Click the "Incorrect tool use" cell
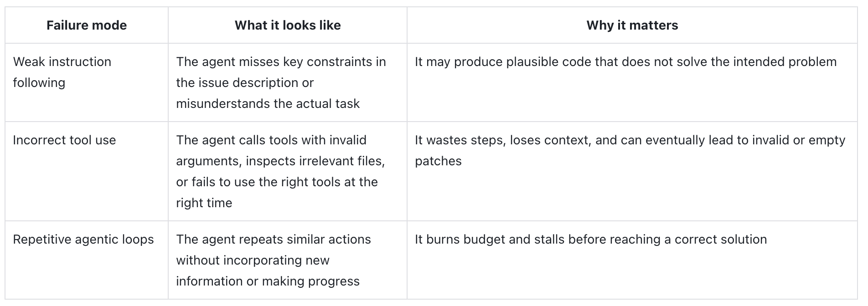The image size is (868, 306). [64, 140]
